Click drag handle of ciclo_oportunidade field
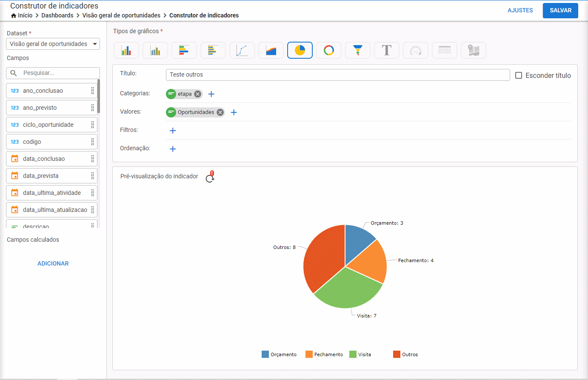The width and height of the screenshot is (588, 380). pyautogui.click(x=92, y=125)
